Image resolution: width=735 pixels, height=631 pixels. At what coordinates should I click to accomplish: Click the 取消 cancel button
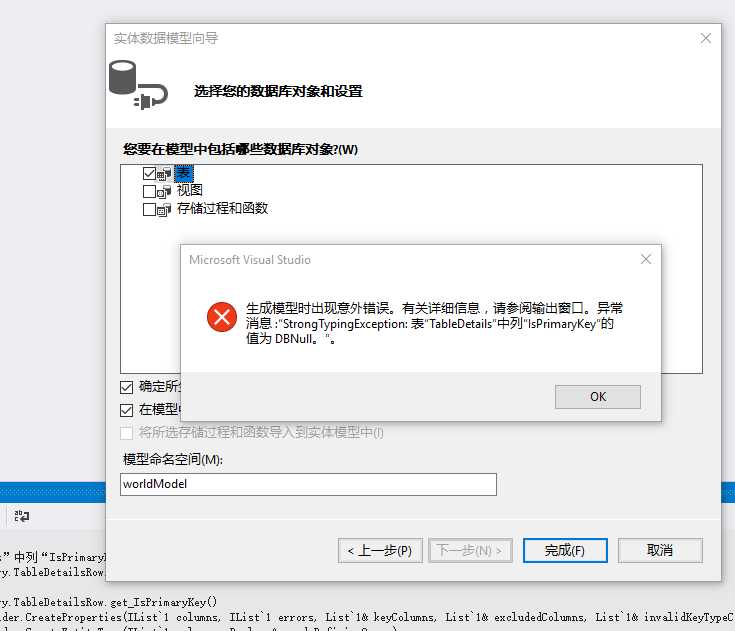pyautogui.click(x=660, y=550)
